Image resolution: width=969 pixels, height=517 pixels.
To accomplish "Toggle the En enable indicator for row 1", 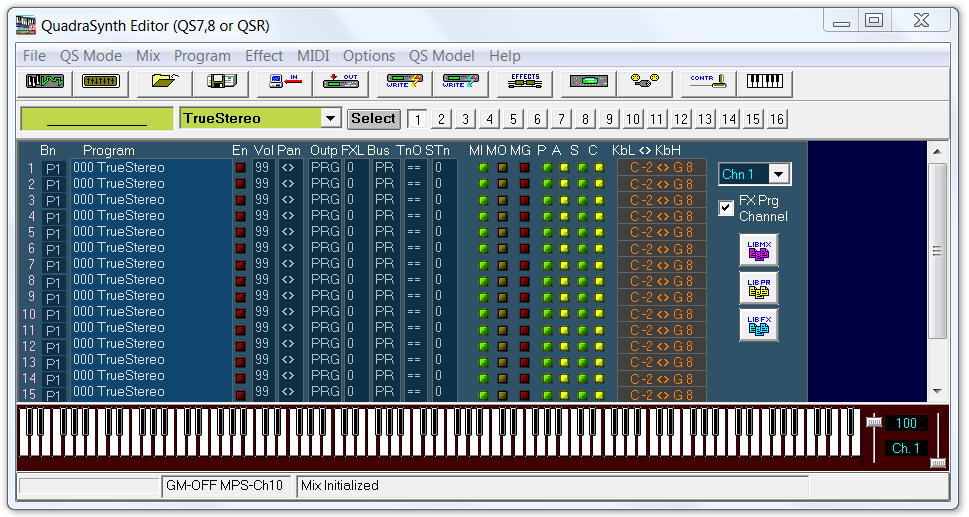I will coord(240,168).
